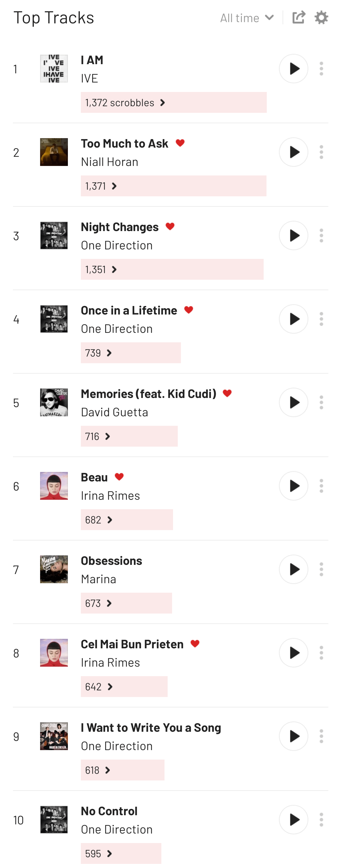Open the All time period dropdown

click(x=247, y=18)
